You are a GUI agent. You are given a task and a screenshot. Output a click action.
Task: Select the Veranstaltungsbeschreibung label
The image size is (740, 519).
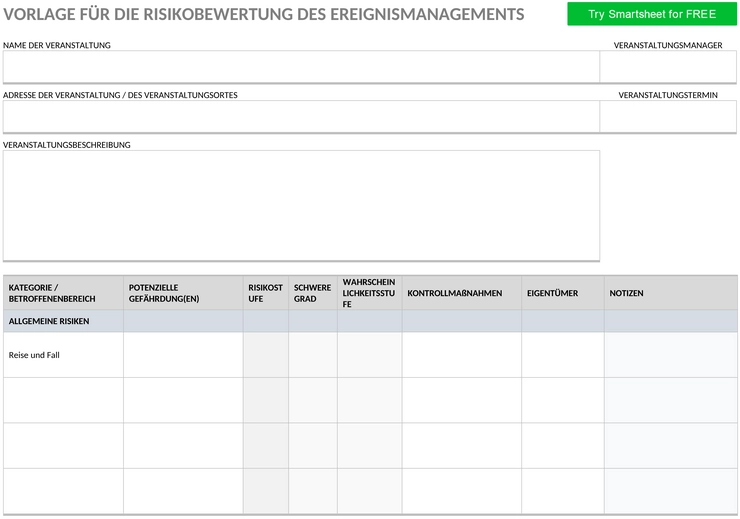pos(67,145)
